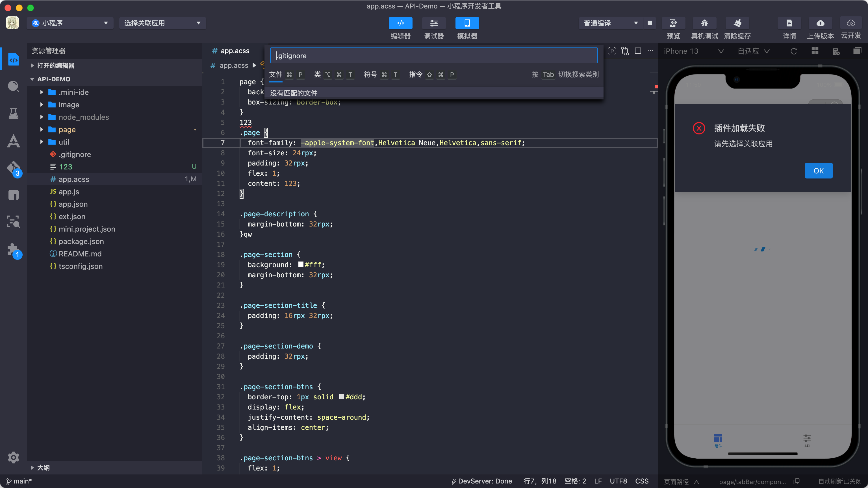Screen dimensions: 868x488
Task: Click the #fff color swatch on line 19
Action: coord(301,264)
